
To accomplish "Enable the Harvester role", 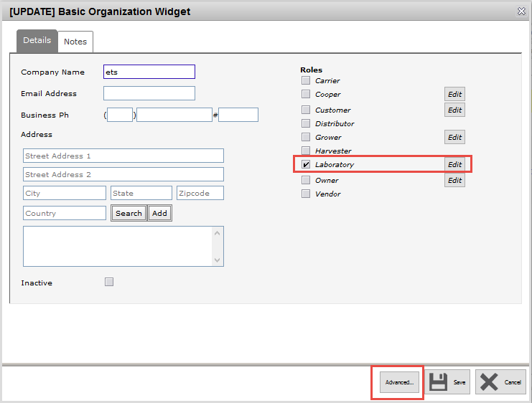I will [x=306, y=151].
